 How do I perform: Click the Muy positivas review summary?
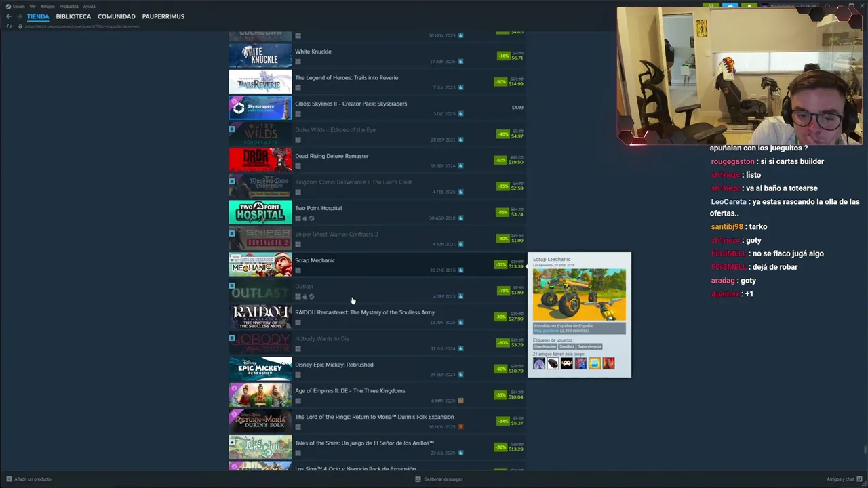546,331
